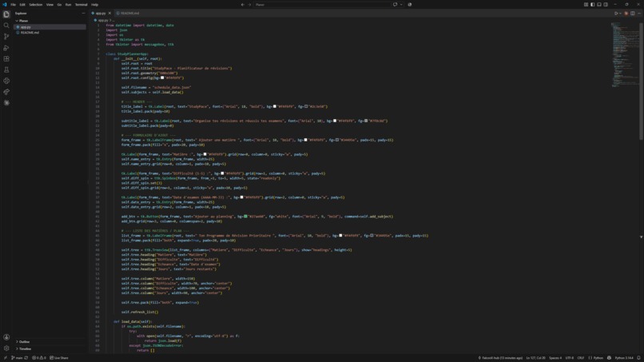Go forward with the navigation right arrow
The image size is (644, 362).
click(x=249, y=5)
